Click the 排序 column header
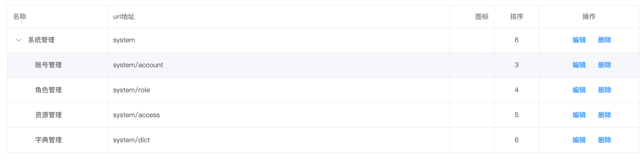This screenshot has height=160, width=644. tap(517, 17)
